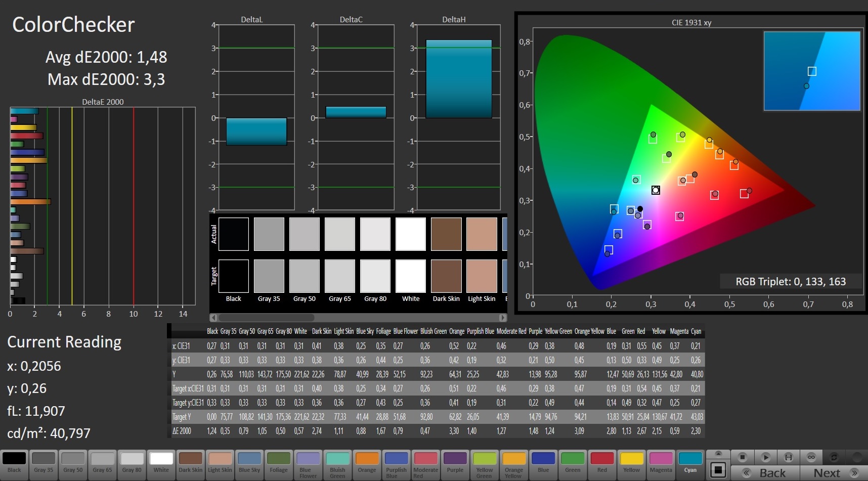The image size is (868, 481).
Task: Click the read series bracket icon
Action: pos(788,457)
